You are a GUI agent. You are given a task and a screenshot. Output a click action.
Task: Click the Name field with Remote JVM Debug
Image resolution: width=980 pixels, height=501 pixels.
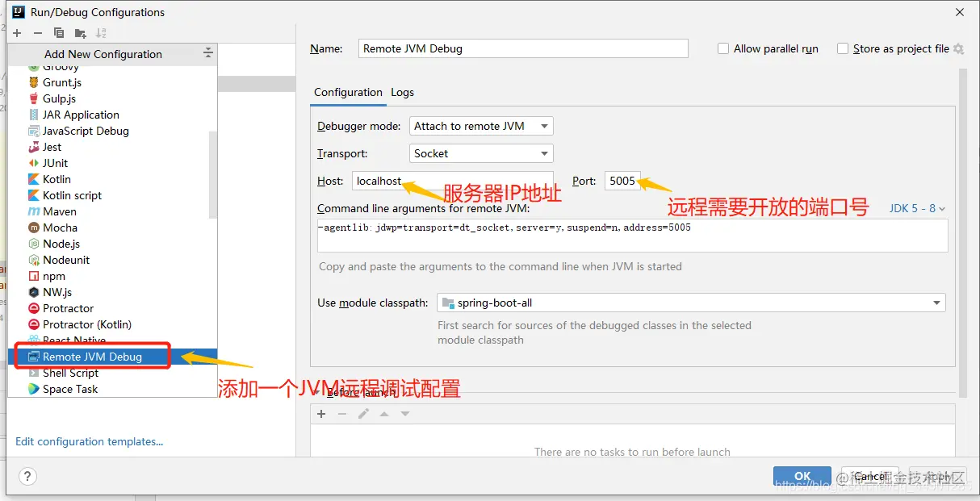click(523, 48)
